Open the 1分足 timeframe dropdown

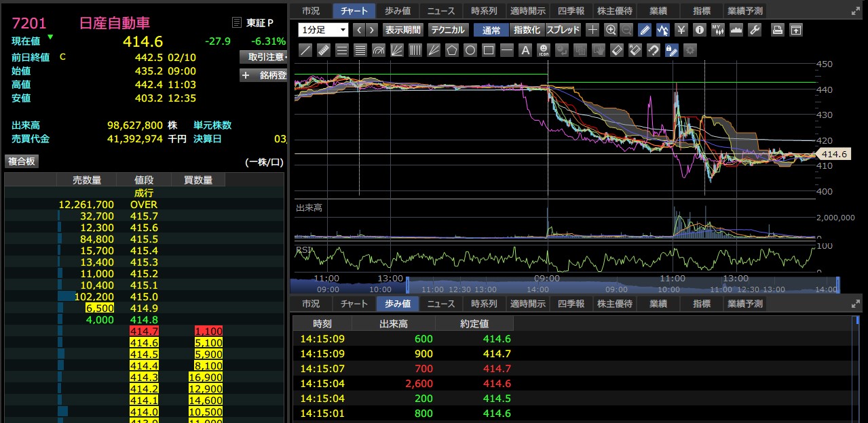coord(323,30)
